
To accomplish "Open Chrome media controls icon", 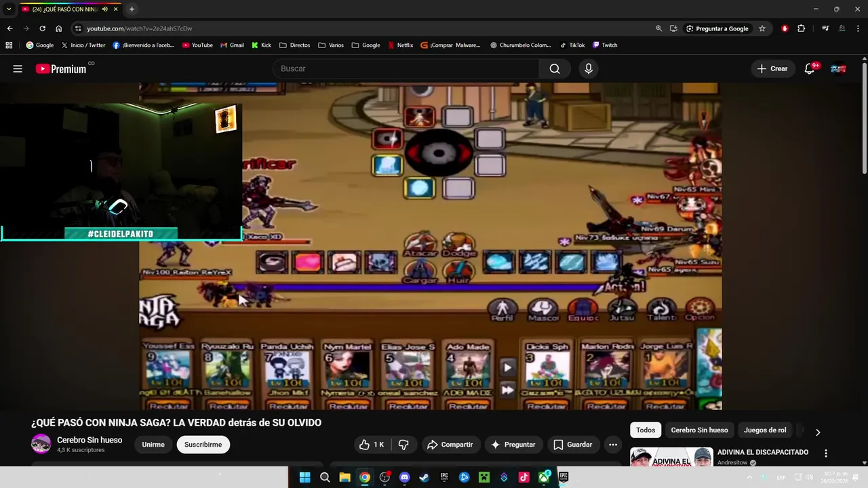I will 825,28.
